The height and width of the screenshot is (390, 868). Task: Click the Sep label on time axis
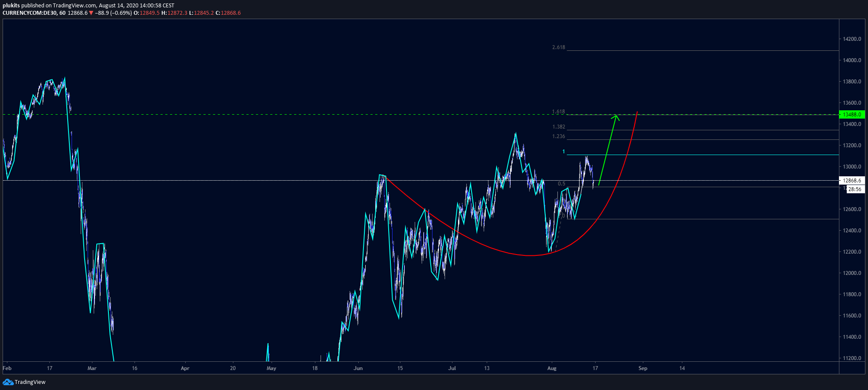click(x=643, y=368)
